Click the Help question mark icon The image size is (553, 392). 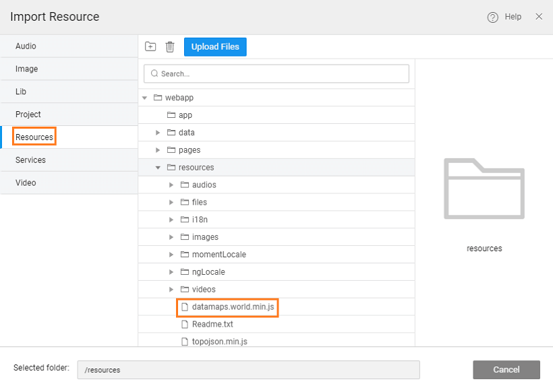pos(492,17)
